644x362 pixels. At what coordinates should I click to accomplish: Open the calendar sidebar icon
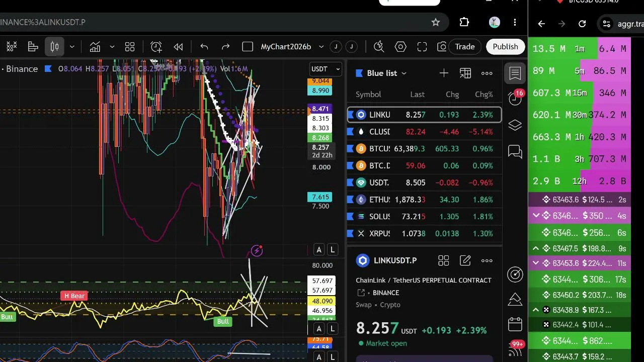point(515,324)
